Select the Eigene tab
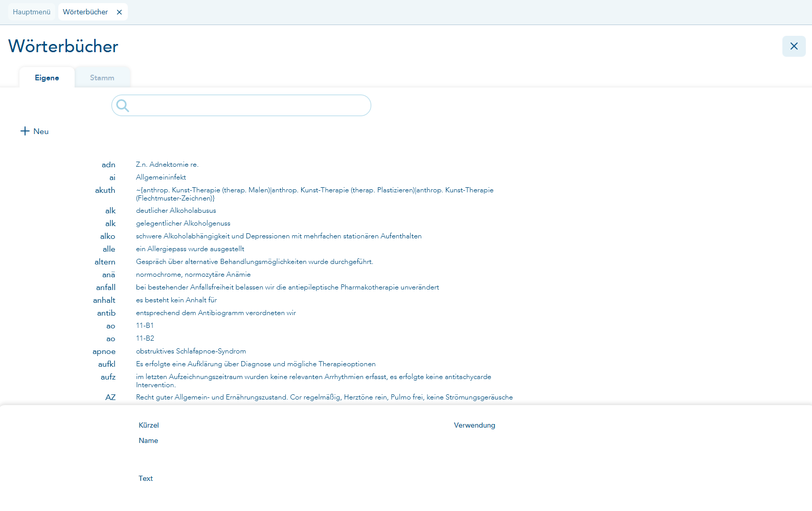Image resolution: width=812 pixels, height=511 pixels. pos(47,78)
